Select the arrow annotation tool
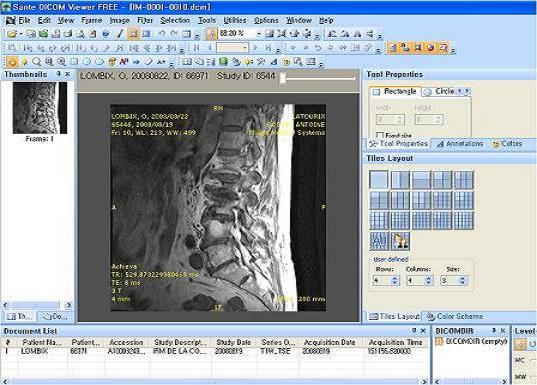The width and height of the screenshot is (537, 385). click(136, 62)
